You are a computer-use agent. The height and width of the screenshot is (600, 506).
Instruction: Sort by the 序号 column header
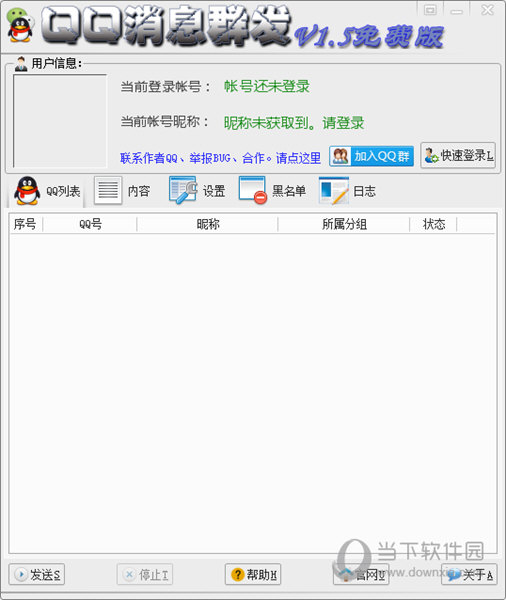26,224
